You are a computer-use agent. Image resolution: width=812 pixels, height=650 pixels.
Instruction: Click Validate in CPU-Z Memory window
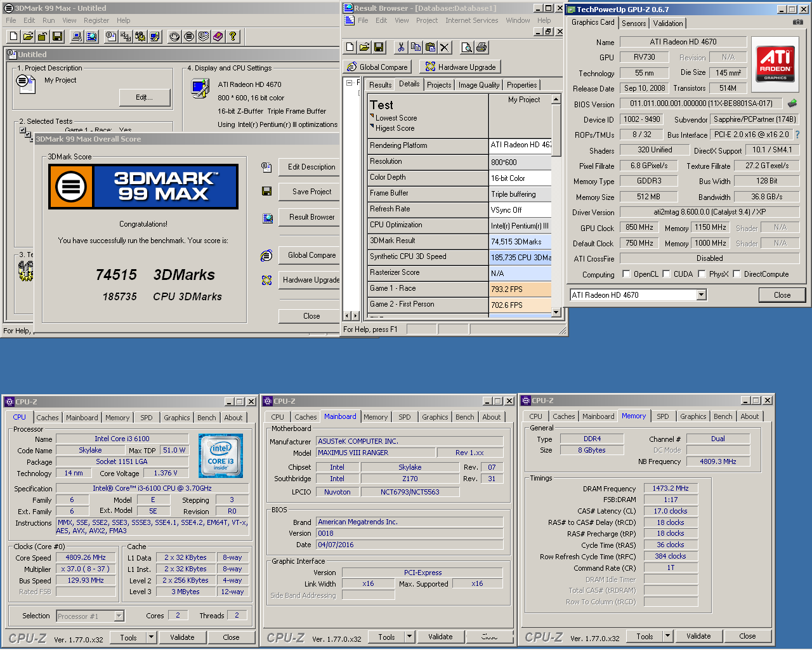tap(698, 636)
